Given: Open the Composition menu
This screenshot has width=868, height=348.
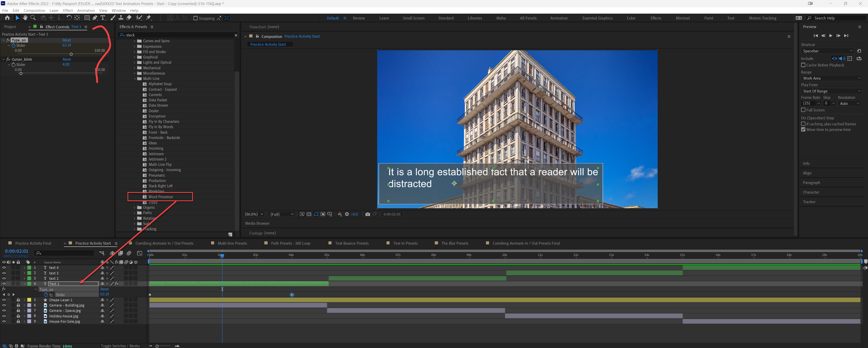Looking at the screenshot, I should coord(34,10).
